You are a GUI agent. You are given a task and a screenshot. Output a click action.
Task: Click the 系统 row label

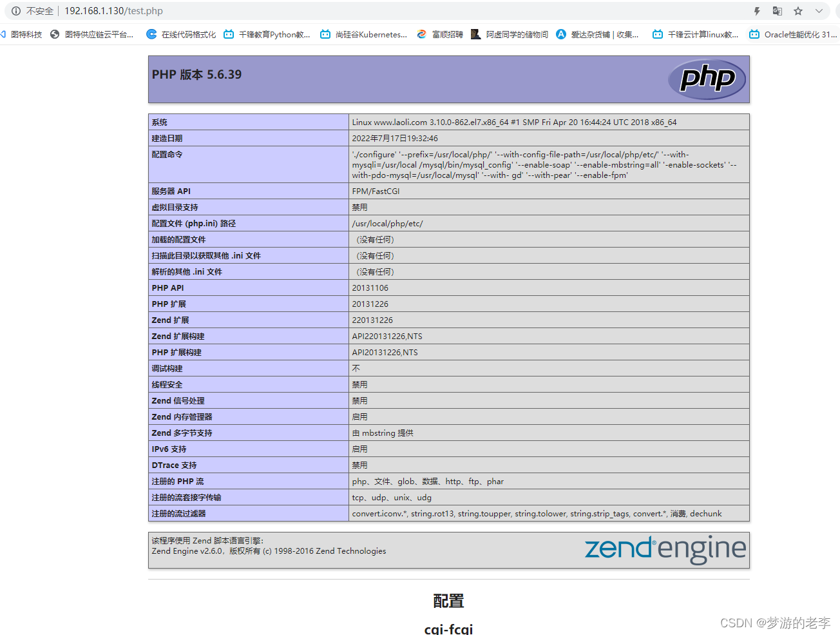[160, 122]
